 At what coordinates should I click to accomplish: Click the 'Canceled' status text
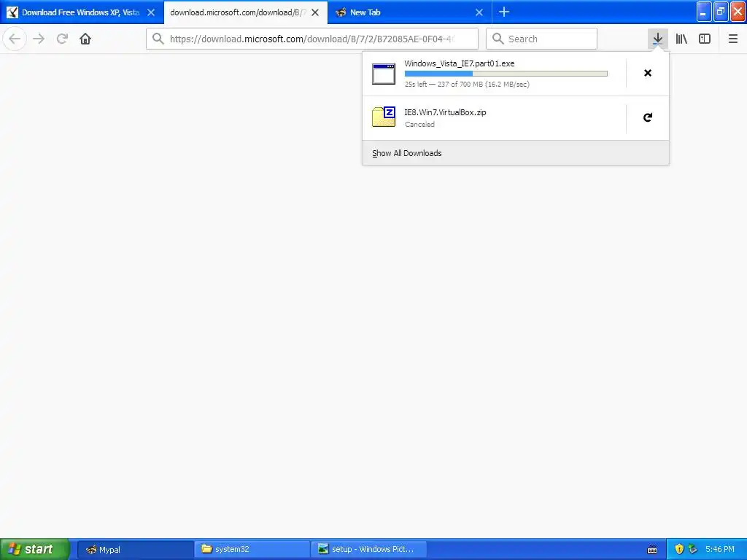(419, 124)
